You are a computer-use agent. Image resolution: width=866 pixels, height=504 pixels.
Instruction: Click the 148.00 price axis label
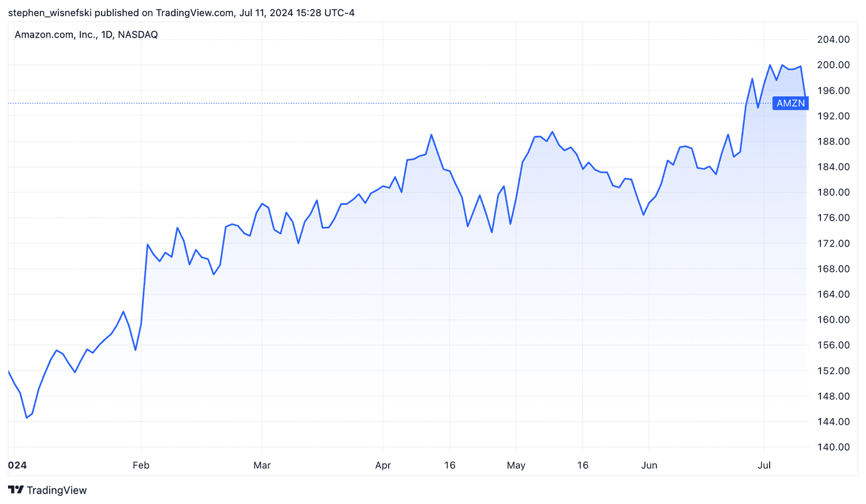tap(833, 396)
